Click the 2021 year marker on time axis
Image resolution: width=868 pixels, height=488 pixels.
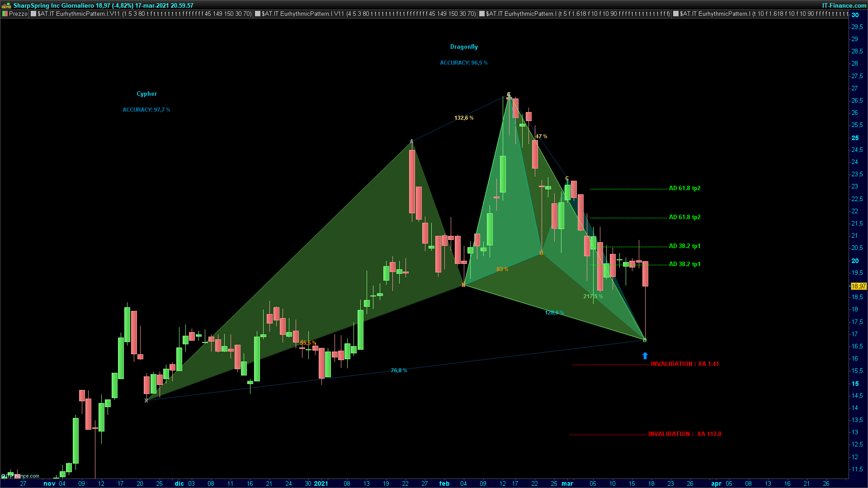(x=321, y=483)
